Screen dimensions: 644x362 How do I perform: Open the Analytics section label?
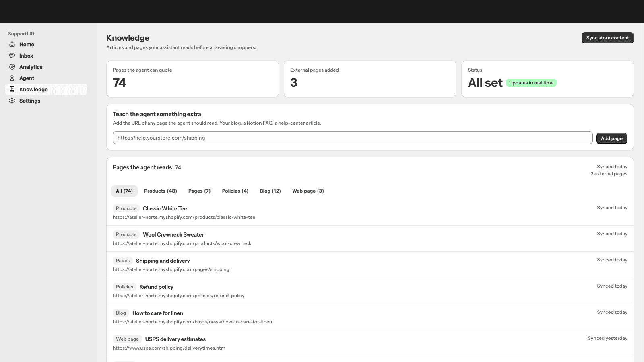[x=31, y=67]
